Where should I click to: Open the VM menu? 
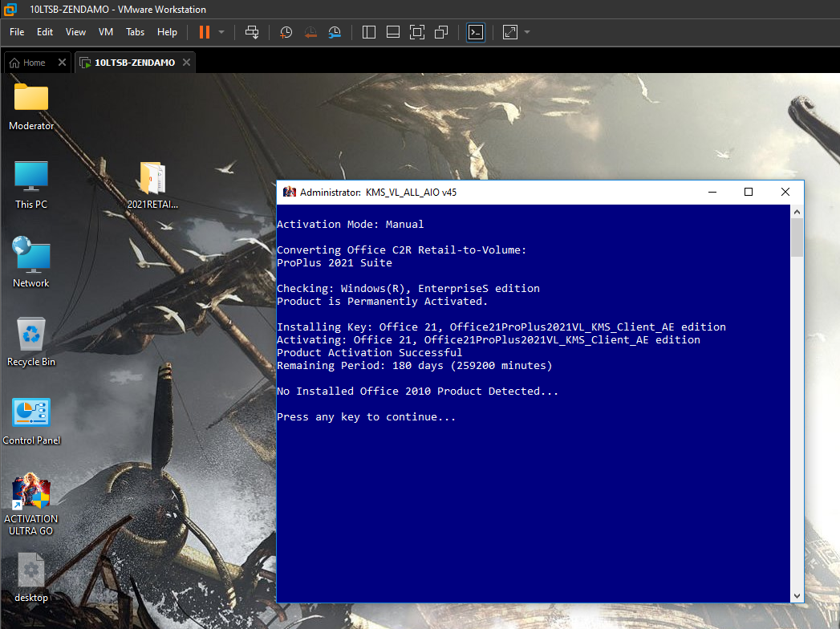click(106, 32)
